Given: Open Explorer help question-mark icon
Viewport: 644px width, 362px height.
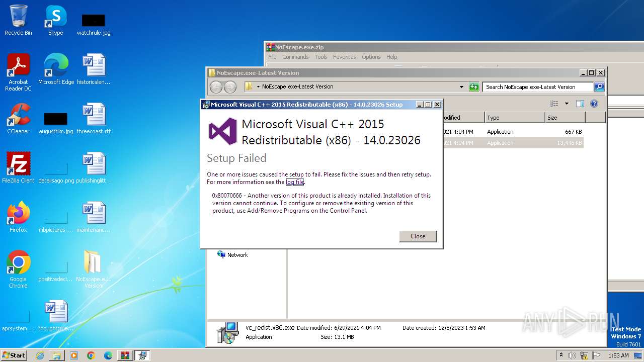Looking at the screenshot, I should pyautogui.click(x=594, y=104).
